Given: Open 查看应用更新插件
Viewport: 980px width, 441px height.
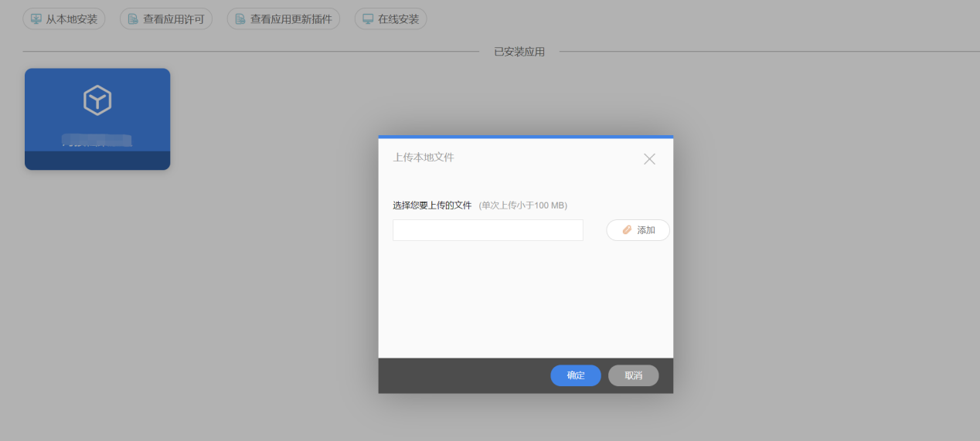Looking at the screenshot, I should click(284, 19).
